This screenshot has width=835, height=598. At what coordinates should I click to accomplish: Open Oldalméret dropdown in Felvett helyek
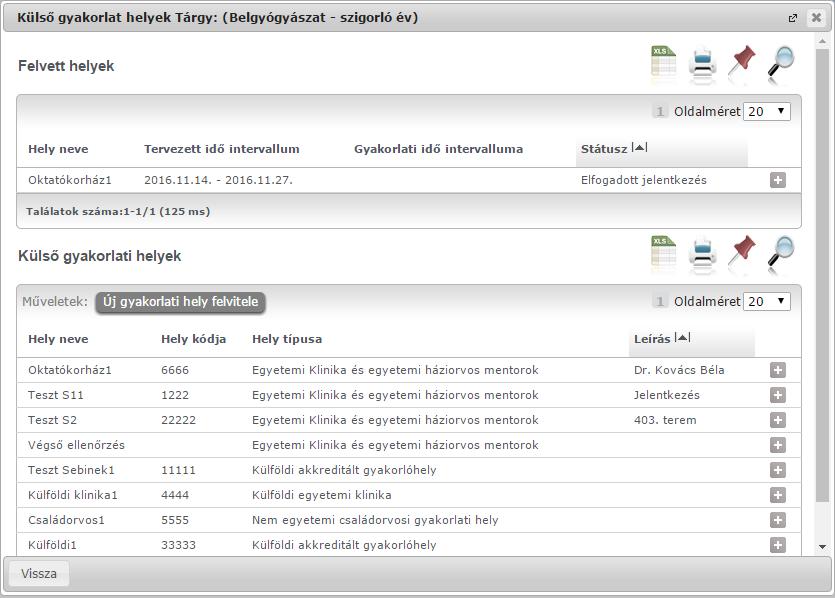[767, 111]
